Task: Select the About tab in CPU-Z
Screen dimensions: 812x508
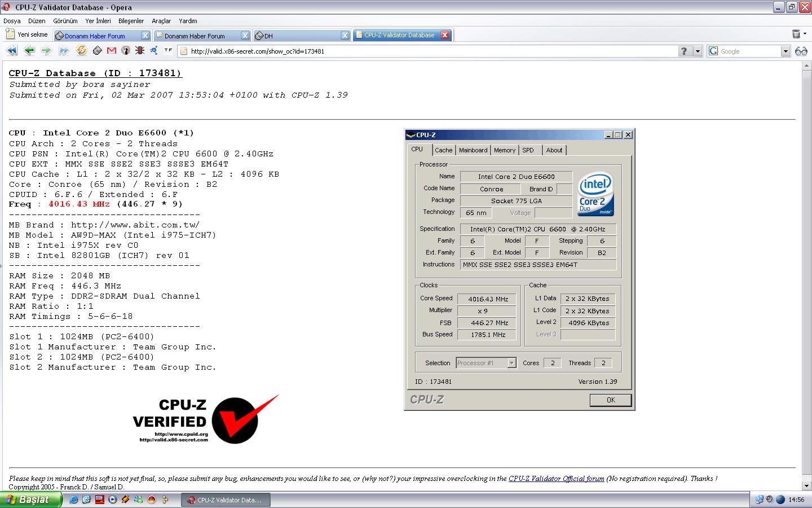Action: 554,150
